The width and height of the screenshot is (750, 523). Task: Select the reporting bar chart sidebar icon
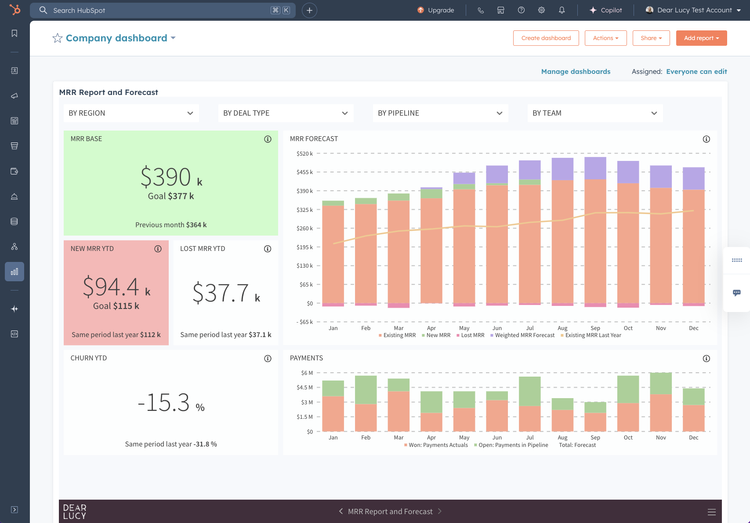coord(14,271)
